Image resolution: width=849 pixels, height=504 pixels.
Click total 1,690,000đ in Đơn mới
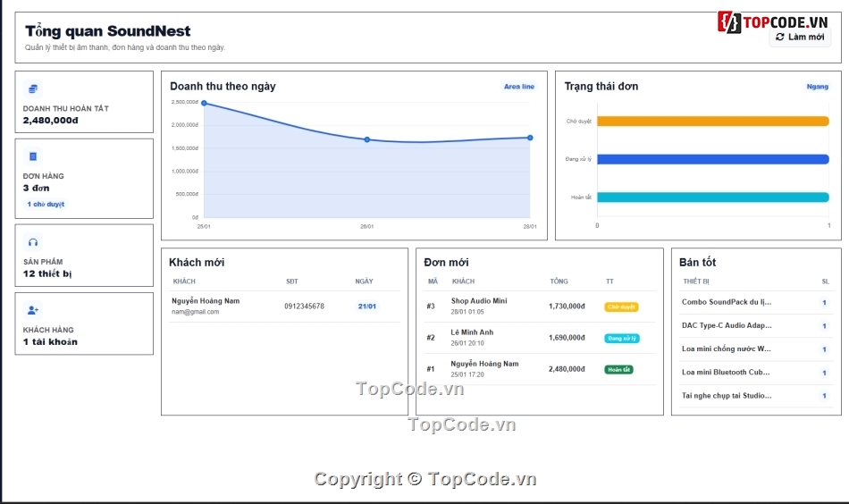pos(567,338)
